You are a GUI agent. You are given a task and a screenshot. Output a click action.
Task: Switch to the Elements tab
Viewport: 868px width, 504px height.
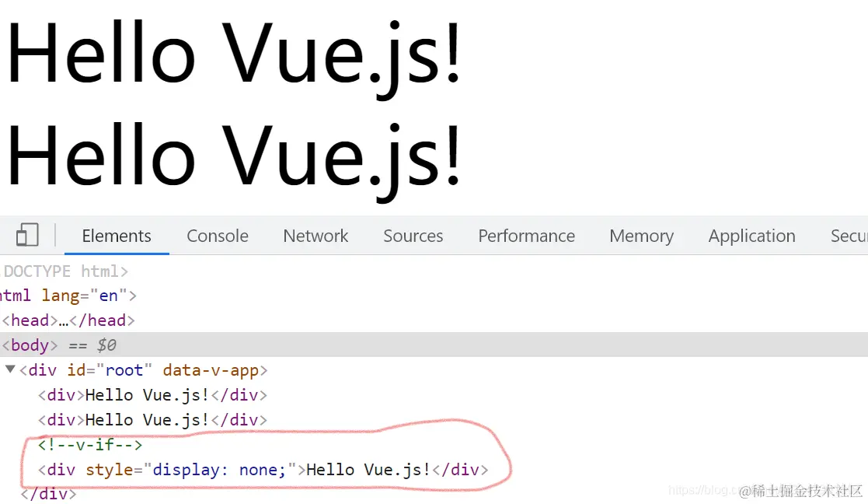click(117, 236)
